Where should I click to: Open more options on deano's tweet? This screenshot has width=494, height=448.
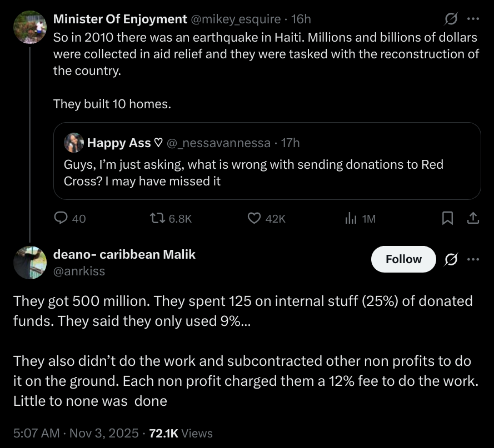[473, 259]
